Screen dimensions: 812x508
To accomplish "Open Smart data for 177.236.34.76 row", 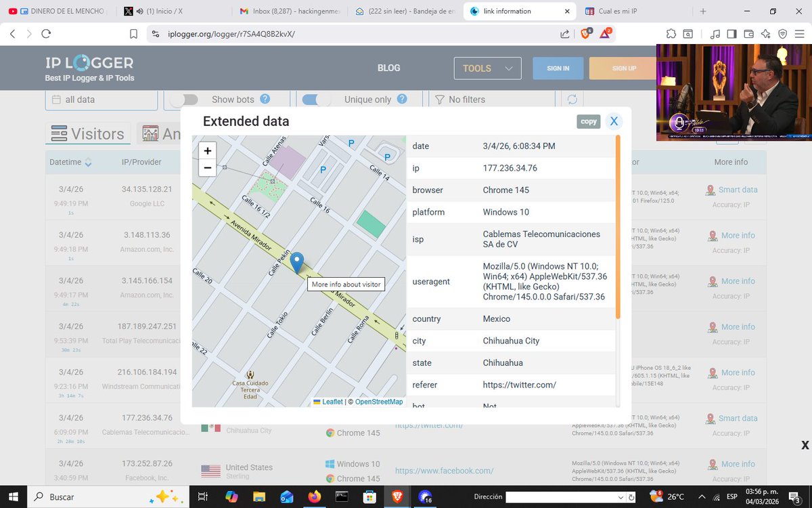I will pos(731,419).
